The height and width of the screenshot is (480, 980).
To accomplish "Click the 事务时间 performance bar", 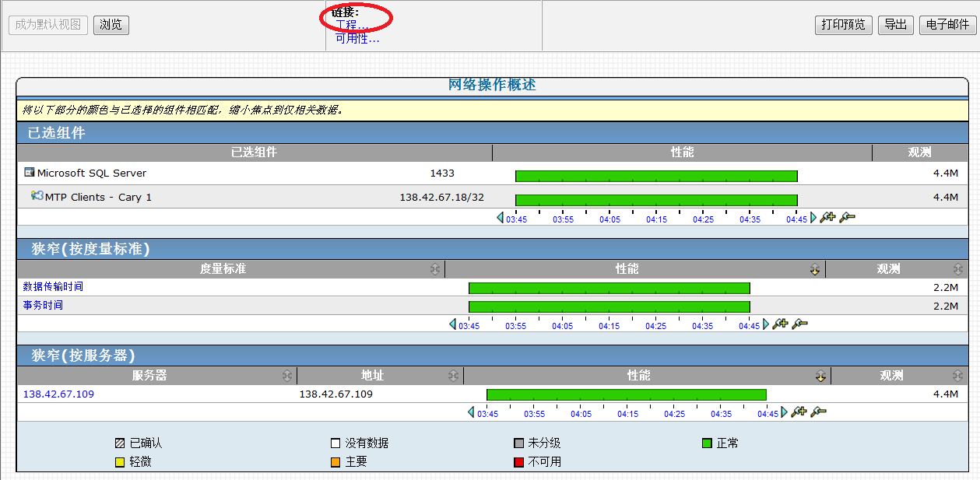I will (x=609, y=307).
